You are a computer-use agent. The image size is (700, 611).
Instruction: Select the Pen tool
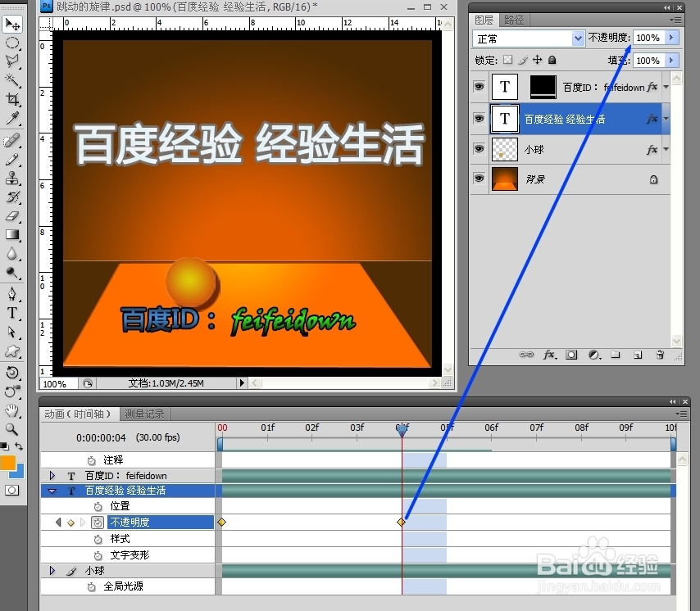click(x=12, y=294)
